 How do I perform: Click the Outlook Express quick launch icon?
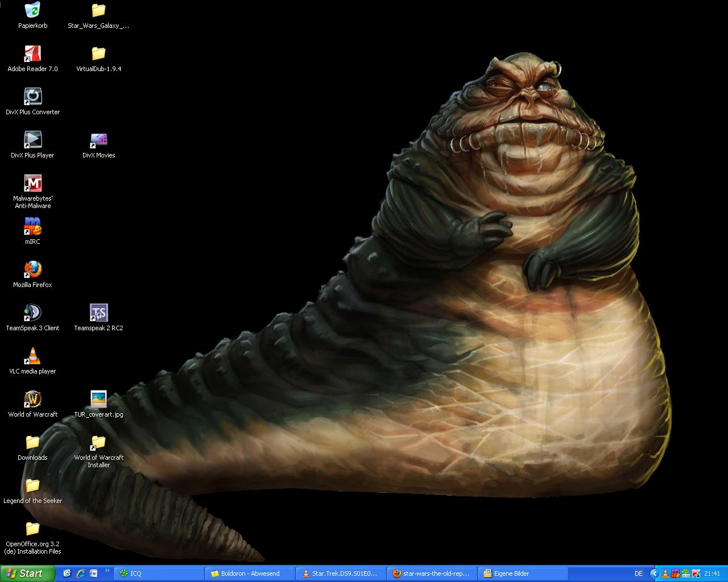click(x=67, y=573)
